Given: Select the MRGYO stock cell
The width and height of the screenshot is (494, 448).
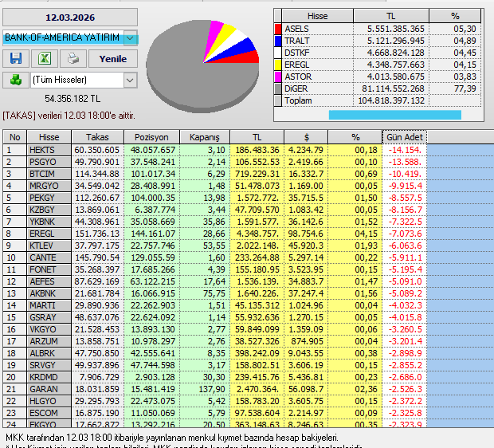Looking at the screenshot, I should [49, 186].
